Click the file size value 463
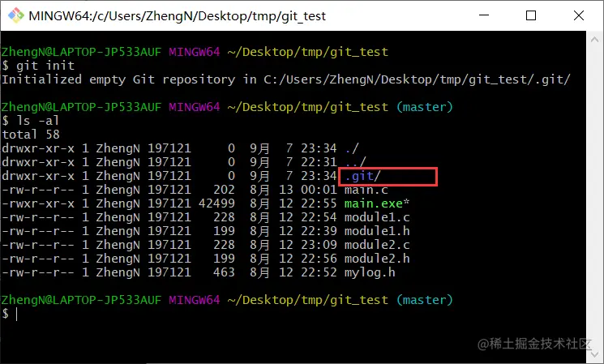This screenshot has height=364, width=604. (224, 272)
